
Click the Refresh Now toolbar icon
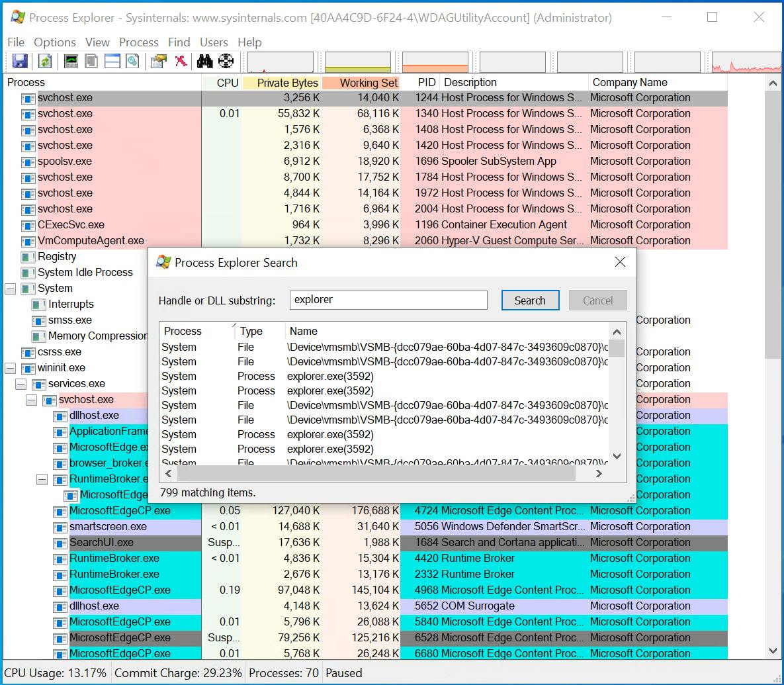point(45,62)
